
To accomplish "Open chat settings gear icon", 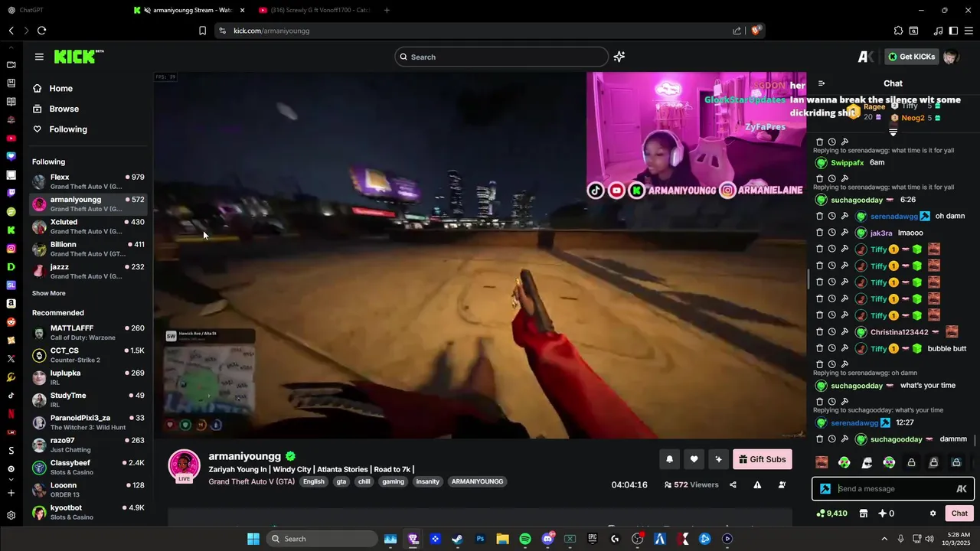I will (933, 514).
